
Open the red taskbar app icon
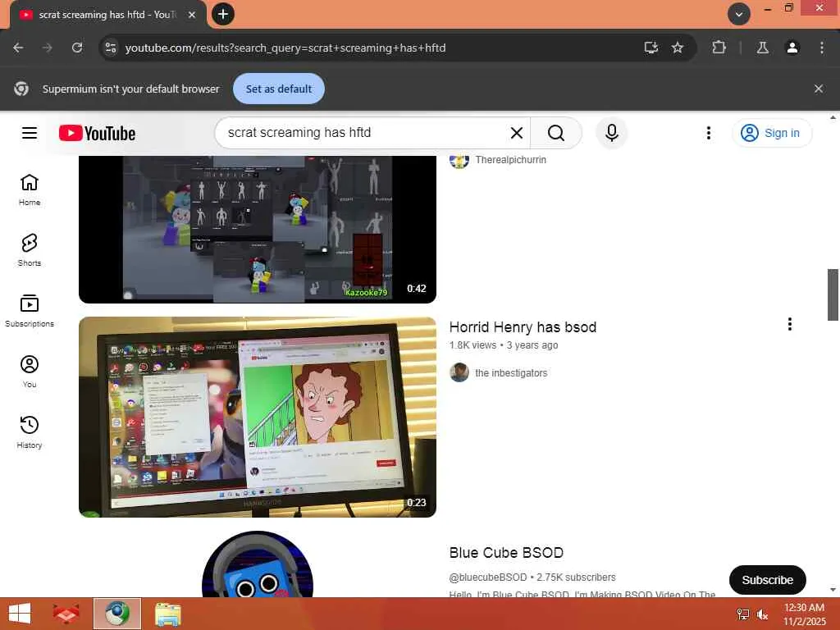coord(66,614)
